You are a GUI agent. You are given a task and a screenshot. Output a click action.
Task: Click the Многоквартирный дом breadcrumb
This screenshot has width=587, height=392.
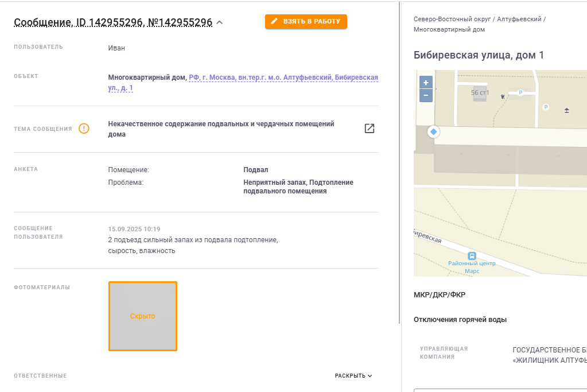click(x=449, y=30)
